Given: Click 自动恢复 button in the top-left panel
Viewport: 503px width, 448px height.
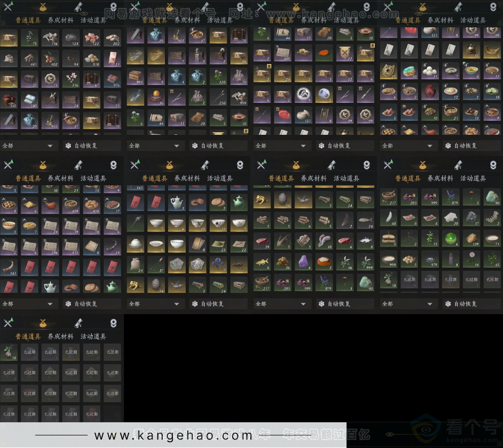Looking at the screenshot, I should click(91, 146).
